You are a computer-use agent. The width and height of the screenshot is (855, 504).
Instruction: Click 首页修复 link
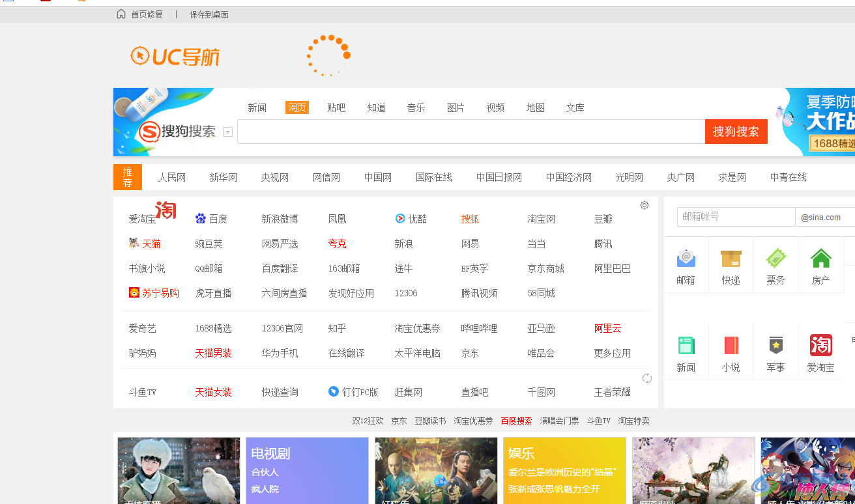coord(147,14)
